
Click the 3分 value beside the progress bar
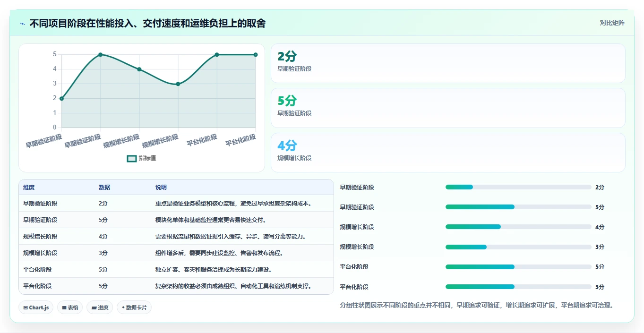pos(600,247)
